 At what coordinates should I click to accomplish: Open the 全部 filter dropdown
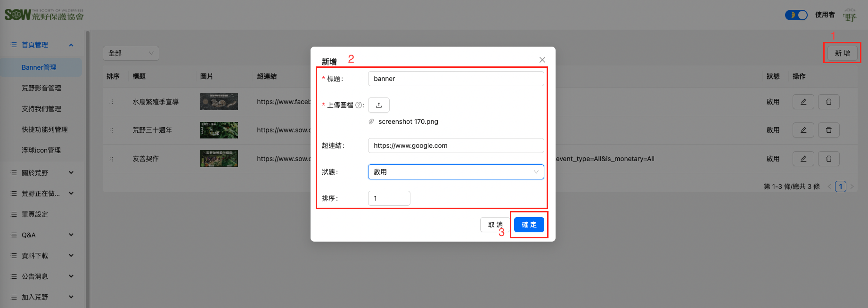[131, 53]
